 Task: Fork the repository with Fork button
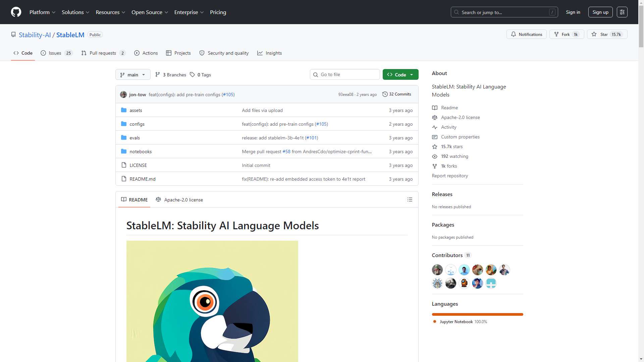click(x=567, y=34)
